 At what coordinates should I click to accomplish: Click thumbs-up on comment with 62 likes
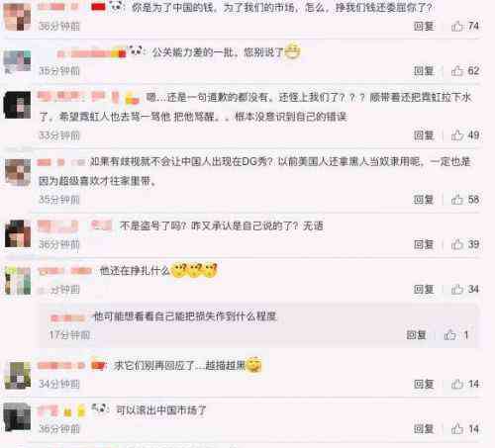coord(457,70)
